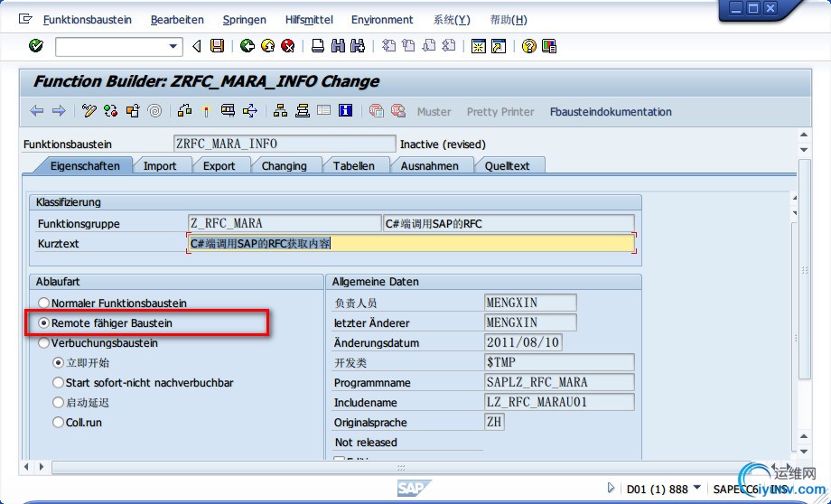Click the Create New Session icon
Image resolution: width=831 pixels, height=504 pixels.
(479, 46)
